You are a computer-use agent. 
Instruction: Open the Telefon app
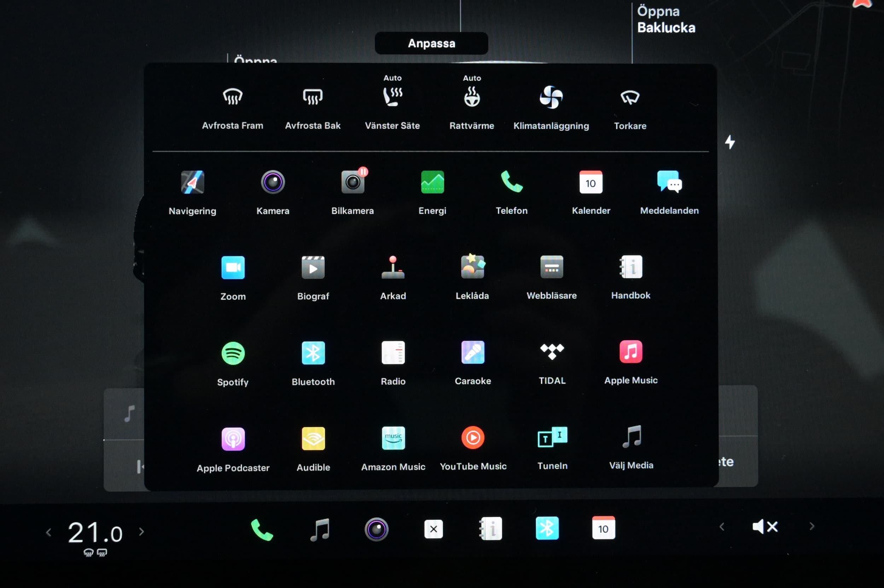[x=512, y=182]
